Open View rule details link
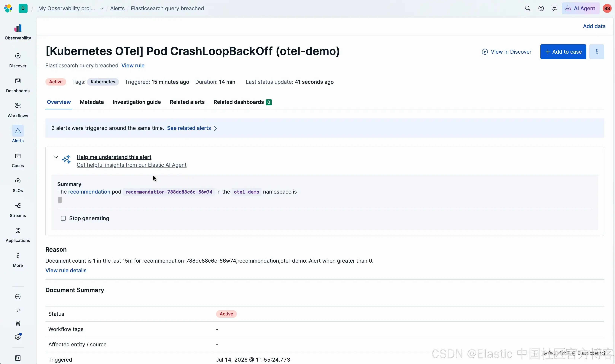This screenshot has height=364, width=615. pos(66,270)
